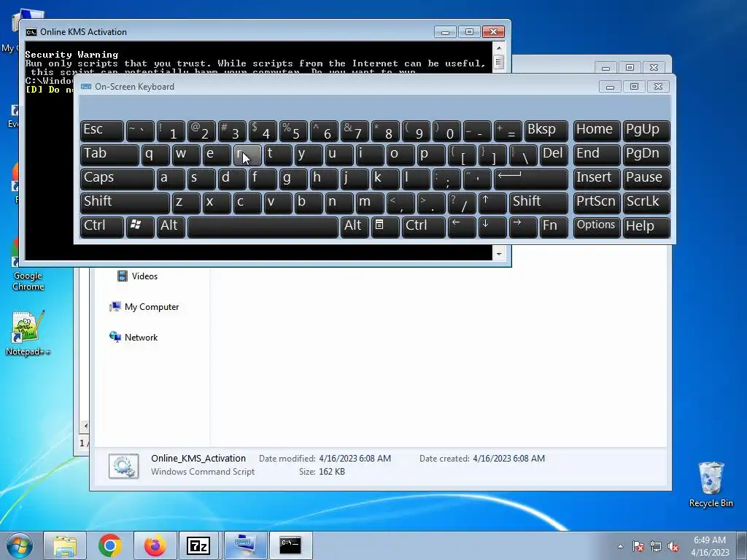747x560 pixels.
Task: Click the y key on the keyboard
Action: 309,155
